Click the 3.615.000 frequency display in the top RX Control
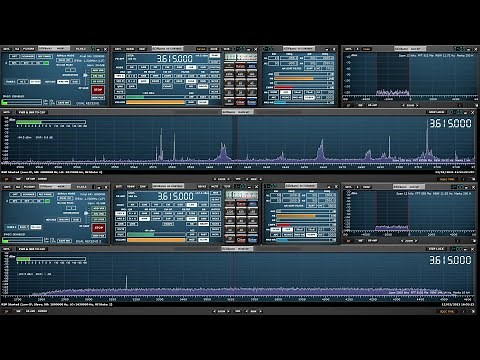Viewport: 480px width, 360px height. (x=175, y=59)
